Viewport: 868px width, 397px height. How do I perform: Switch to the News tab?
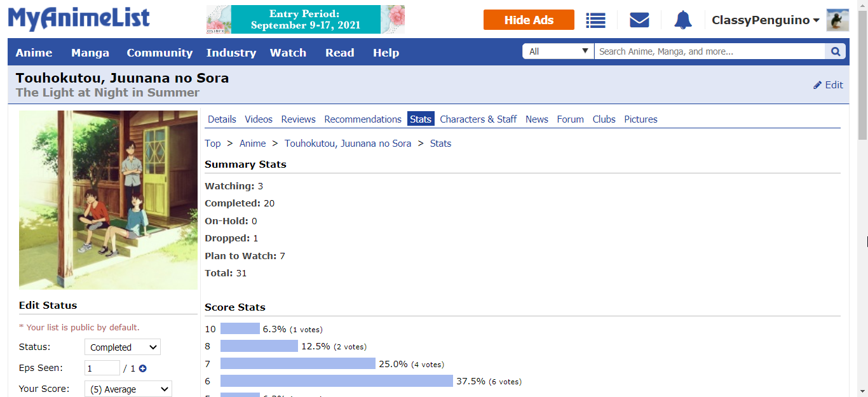pyautogui.click(x=537, y=119)
